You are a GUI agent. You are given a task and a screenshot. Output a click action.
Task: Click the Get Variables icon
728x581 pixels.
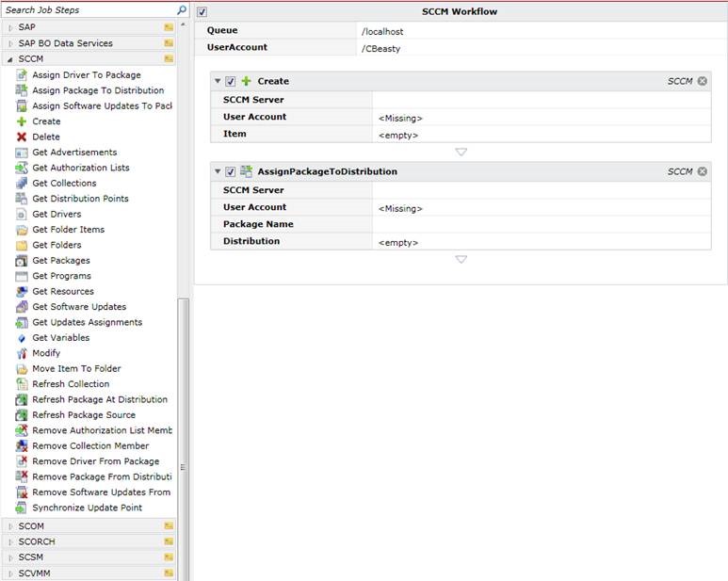click(22, 338)
